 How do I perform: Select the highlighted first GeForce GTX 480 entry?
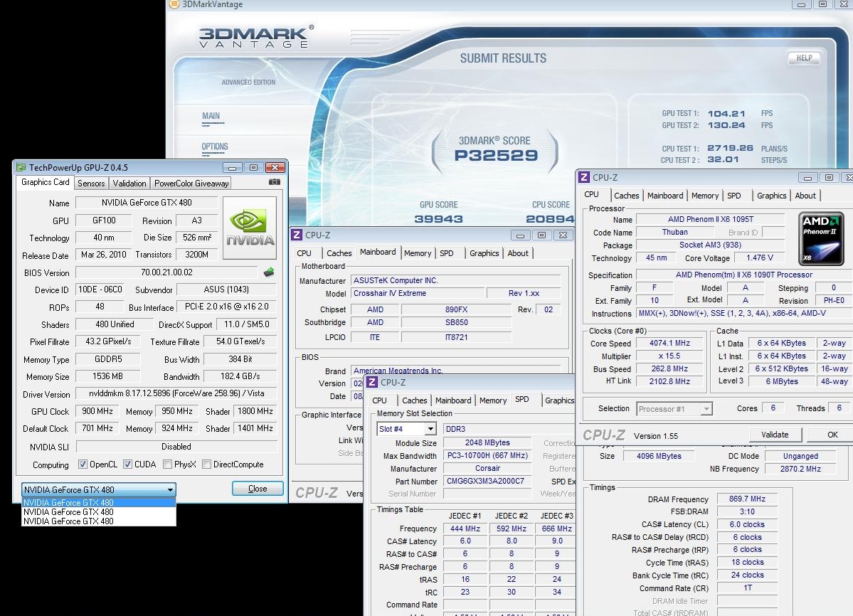tap(98, 502)
